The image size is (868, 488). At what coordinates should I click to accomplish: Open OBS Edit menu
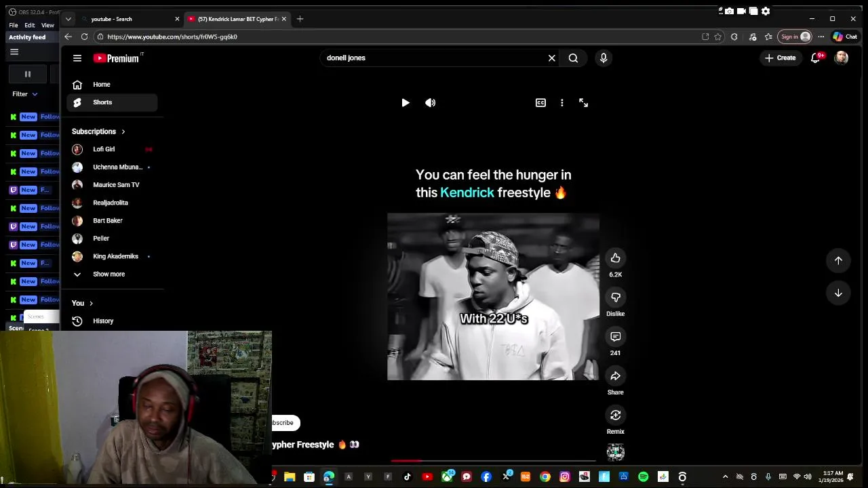(30, 25)
